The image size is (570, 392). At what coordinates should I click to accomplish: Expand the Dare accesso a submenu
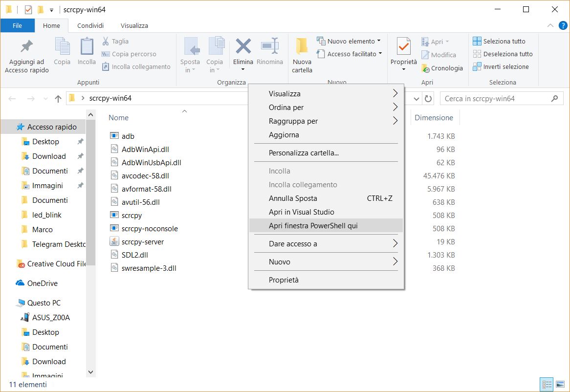point(326,244)
